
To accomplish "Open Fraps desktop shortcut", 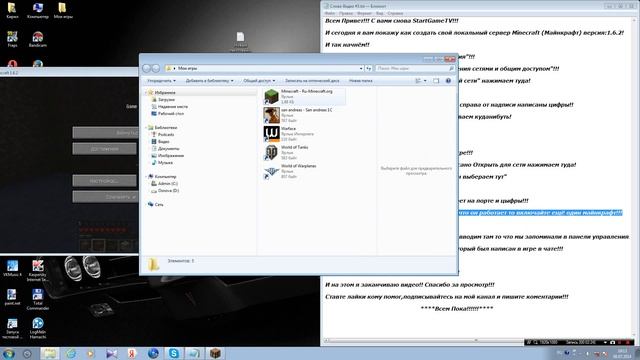I will pyautogui.click(x=12, y=39).
